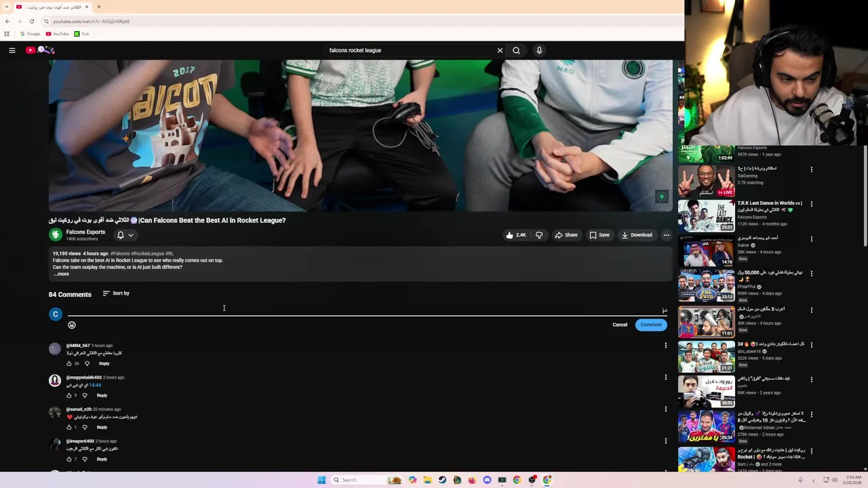Open the volume control in system tray

tap(834, 480)
